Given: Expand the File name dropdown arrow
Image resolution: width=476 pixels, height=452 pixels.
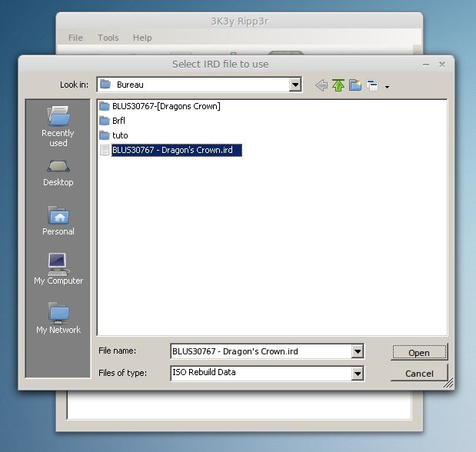Looking at the screenshot, I should coord(357,351).
